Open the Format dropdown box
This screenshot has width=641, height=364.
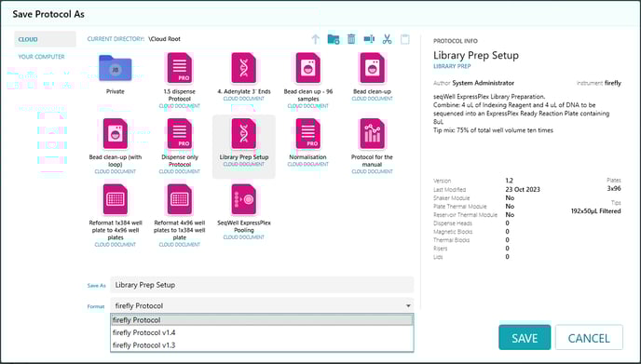pos(262,305)
